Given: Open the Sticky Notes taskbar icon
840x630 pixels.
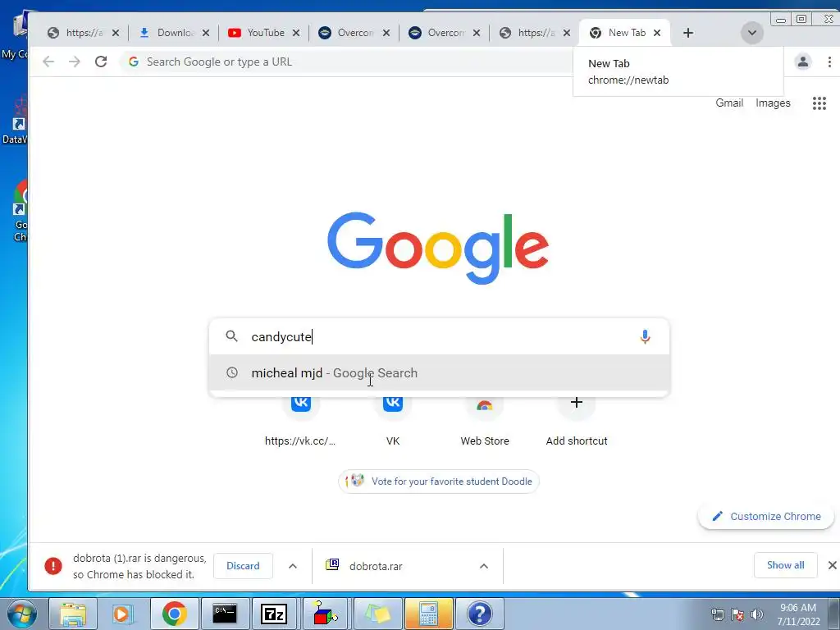Looking at the screenshot, I should [x=377, y=614].
